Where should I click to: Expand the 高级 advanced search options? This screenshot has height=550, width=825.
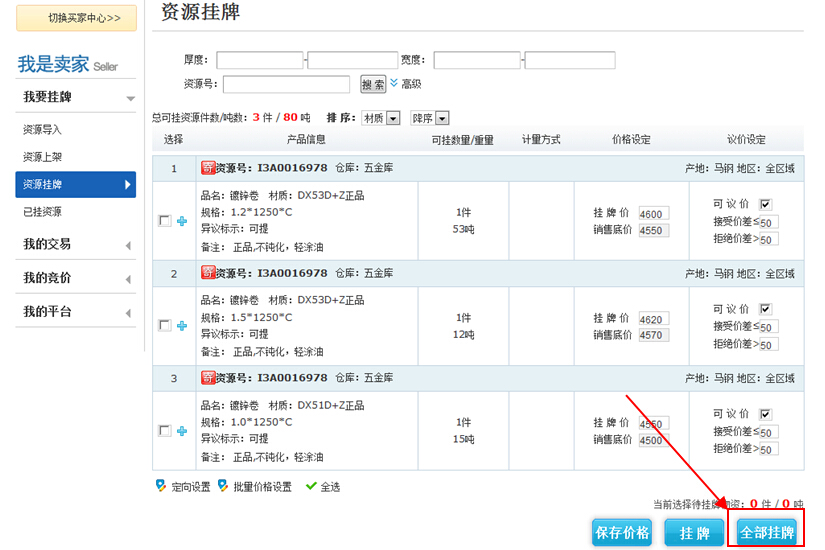tap(405, 84)
